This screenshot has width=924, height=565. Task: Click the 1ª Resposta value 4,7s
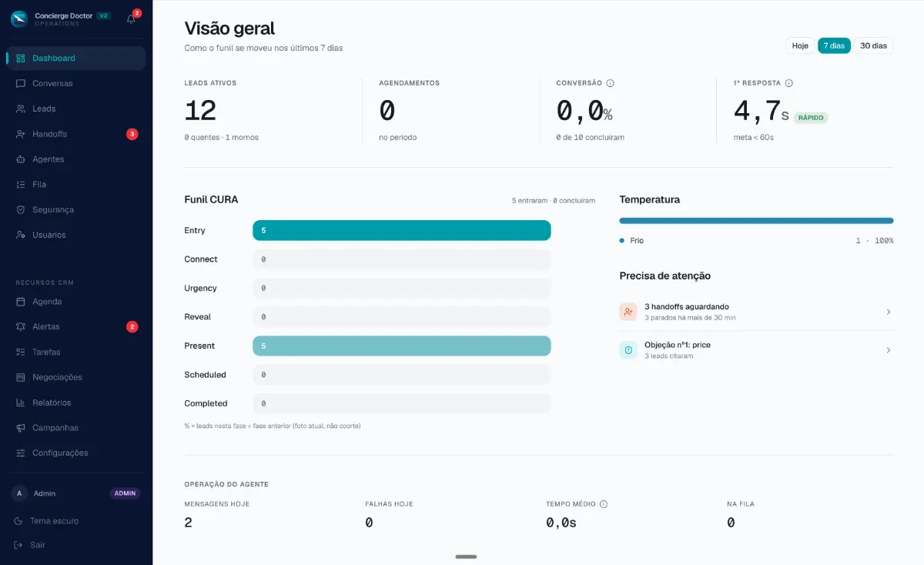tap(762, 112)
